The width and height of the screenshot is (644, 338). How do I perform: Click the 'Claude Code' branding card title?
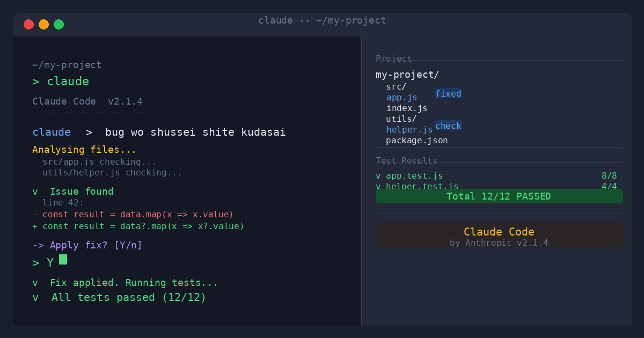[499, 232]
